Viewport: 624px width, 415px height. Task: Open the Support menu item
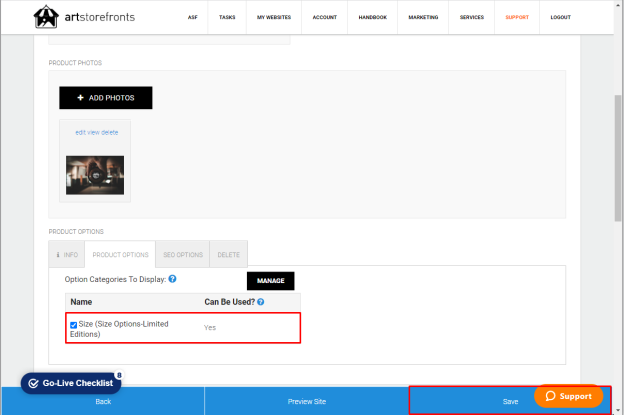tap(517, 17)
